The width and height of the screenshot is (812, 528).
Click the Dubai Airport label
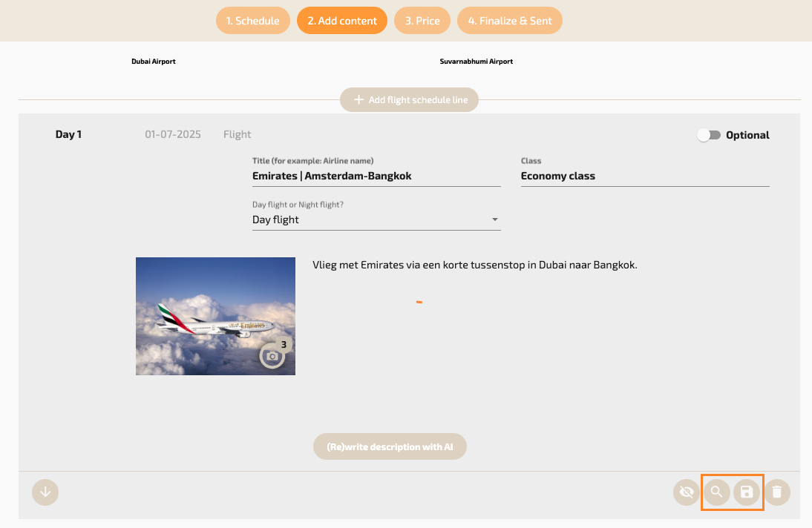[x=154, y=61]
